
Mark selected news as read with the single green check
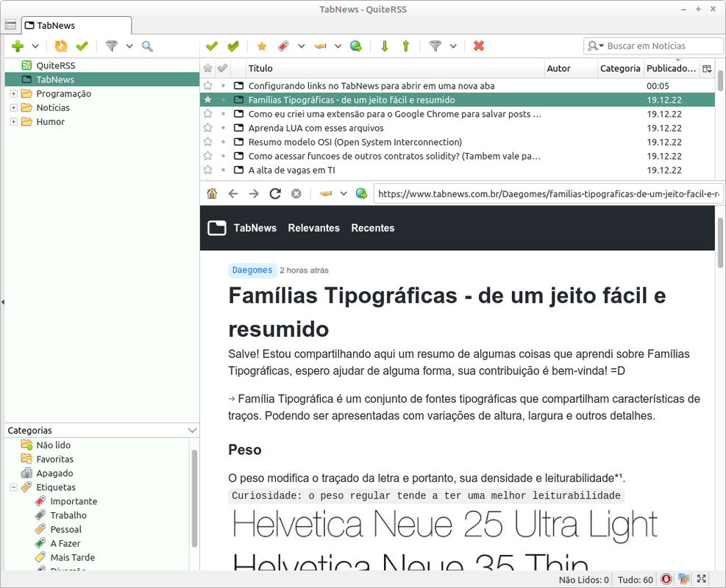[x=212, y=46]
